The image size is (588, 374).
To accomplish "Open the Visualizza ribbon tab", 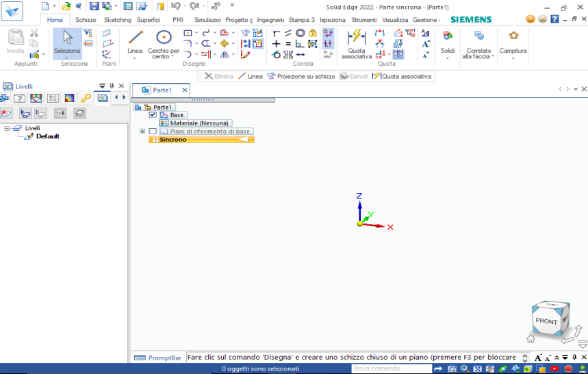I will [395, 19].
